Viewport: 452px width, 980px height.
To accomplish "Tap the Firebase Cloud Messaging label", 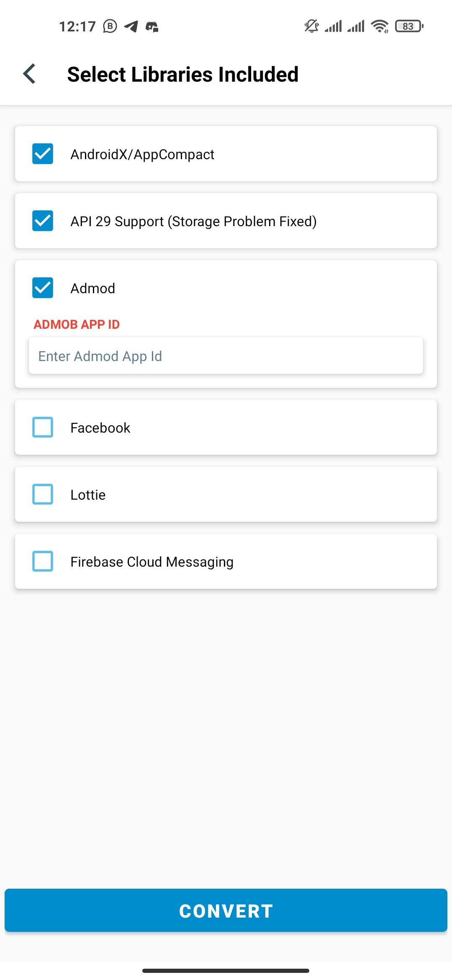I will pos(152,562).
